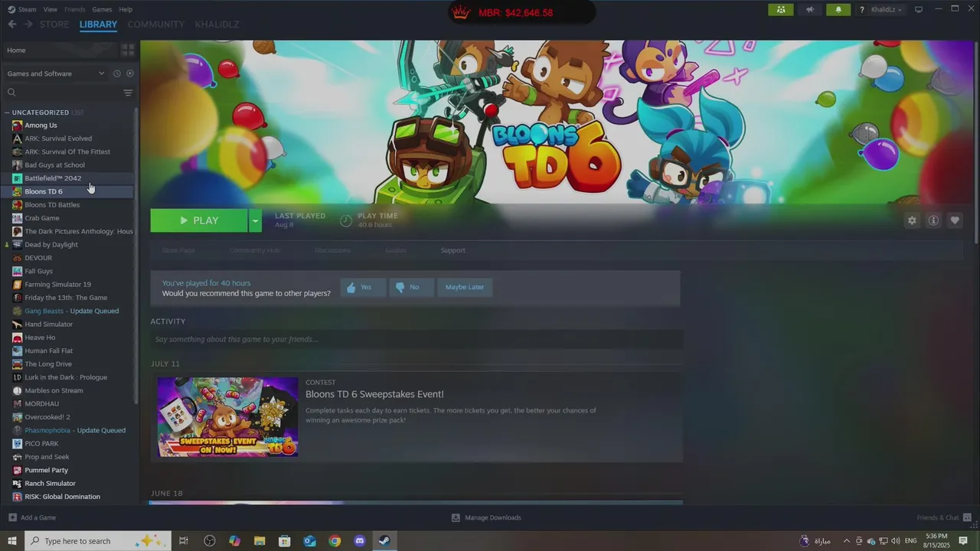Open the Store Page link
The height and width of the screenshot is (551, 980).
tap(178, 250)
